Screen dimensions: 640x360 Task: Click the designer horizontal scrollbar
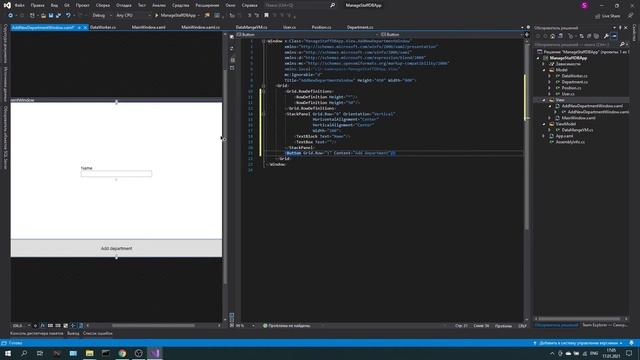pyautogui.click(x=153, y=326)
